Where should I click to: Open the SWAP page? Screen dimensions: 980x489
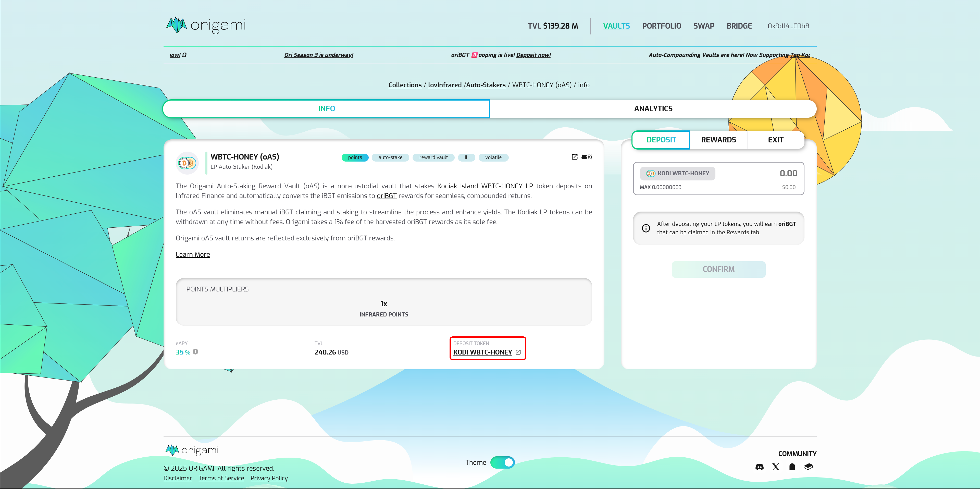click(703, 26)
